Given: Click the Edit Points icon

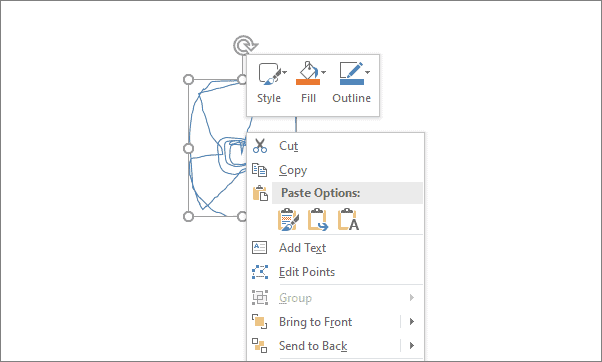Looking at the screenshot, I should point(260,272).
